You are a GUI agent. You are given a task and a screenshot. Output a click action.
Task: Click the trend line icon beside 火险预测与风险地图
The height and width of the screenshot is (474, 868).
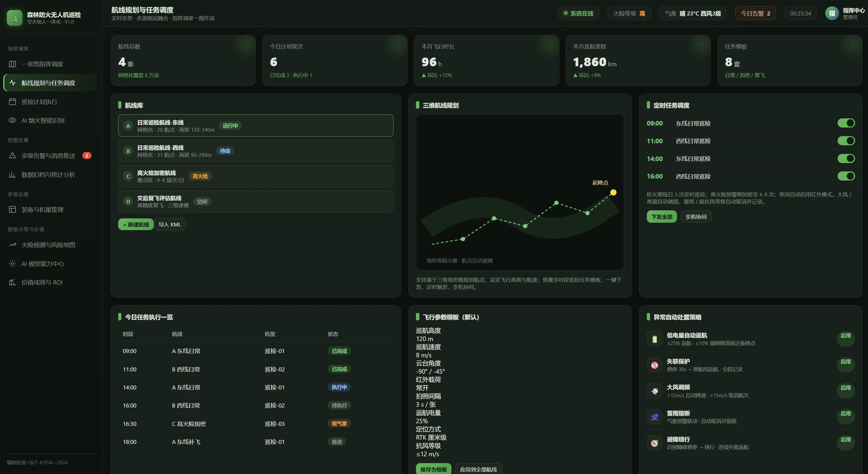click(x=12, y=245)
